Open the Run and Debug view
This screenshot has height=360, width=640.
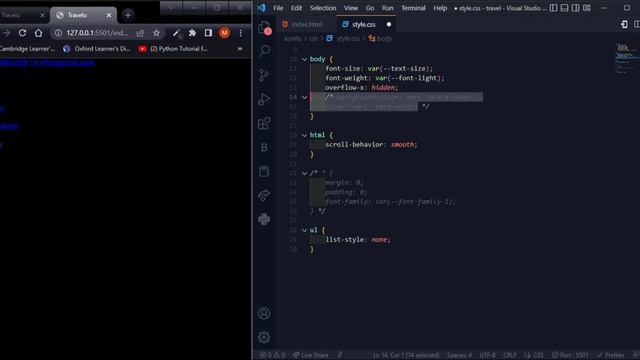tap(264, 99)
